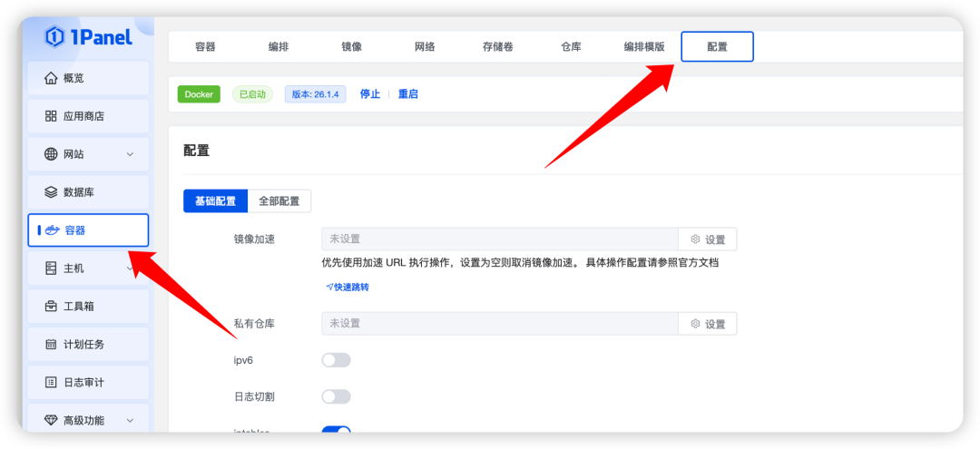This screenshot has height=449, width=980.
Task: Open 概览 in the sidebar
Action: coord(88,78)
